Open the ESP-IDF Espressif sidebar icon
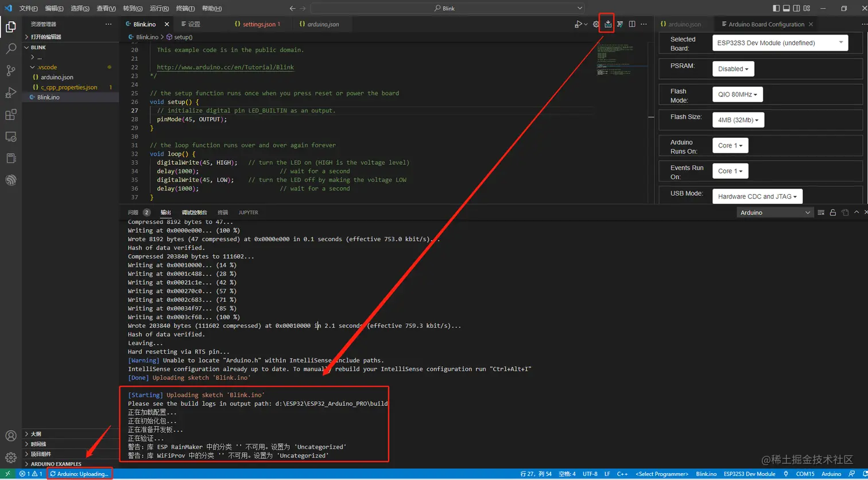868x480 pixels. [x=10, y=180]
